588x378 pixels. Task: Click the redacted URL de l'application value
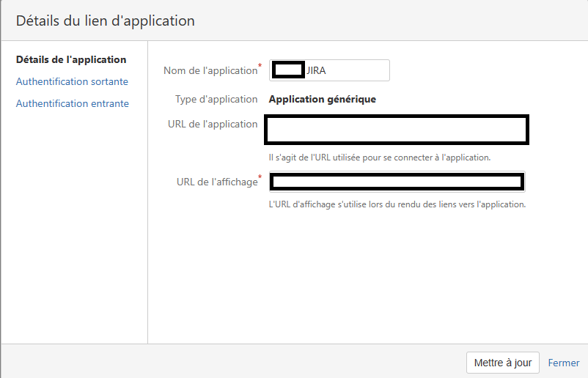pyautogui.click(x=397, y=130)
